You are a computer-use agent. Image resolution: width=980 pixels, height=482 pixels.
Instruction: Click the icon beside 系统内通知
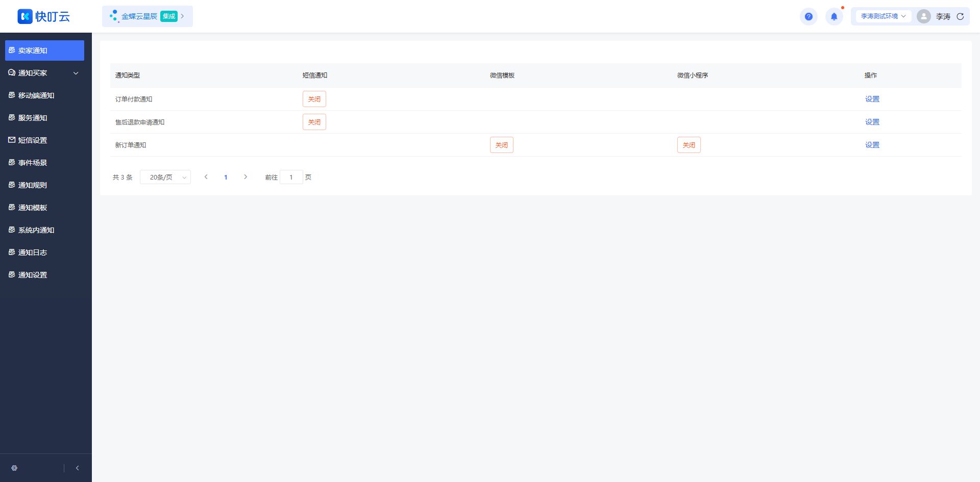tap(12, 230)
